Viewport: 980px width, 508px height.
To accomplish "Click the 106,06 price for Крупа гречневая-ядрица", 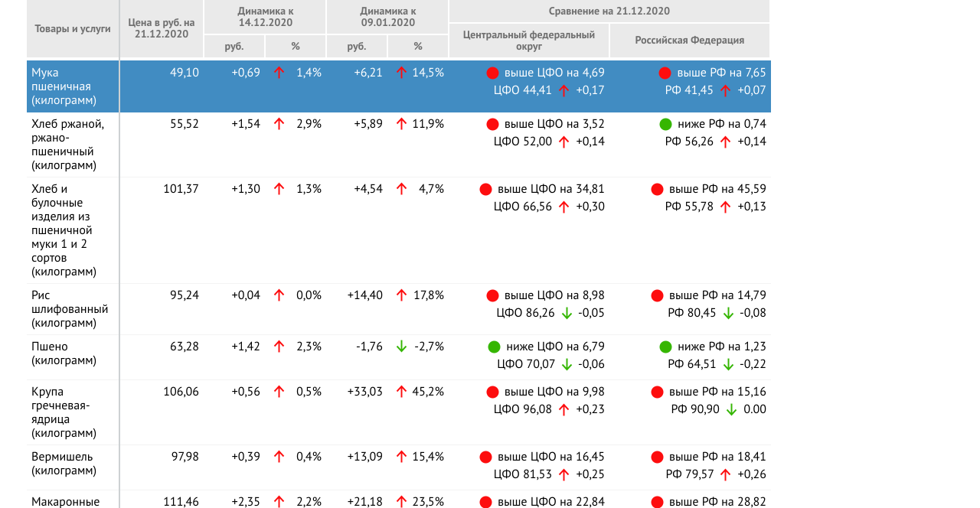I will [x=181, y=392].
